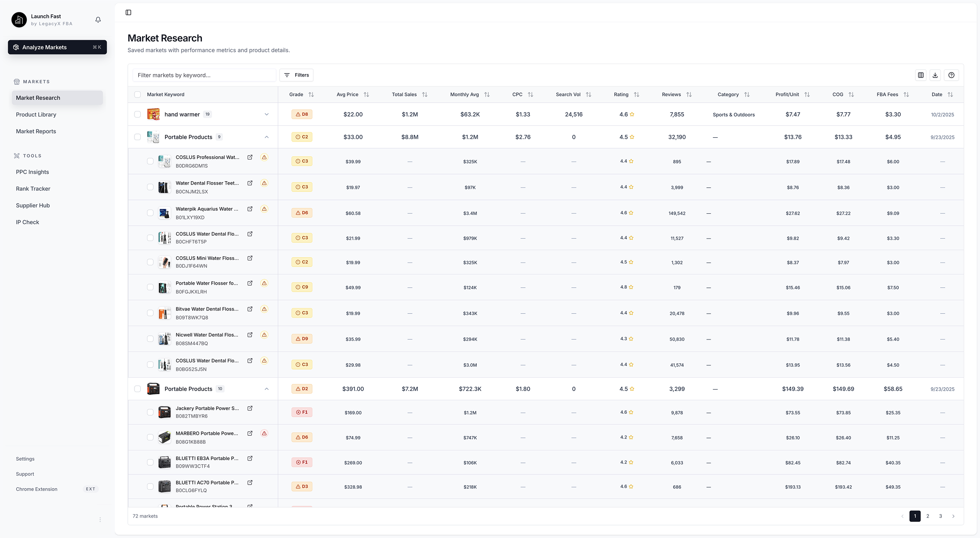Open the Filters button

tap(296, 75)
